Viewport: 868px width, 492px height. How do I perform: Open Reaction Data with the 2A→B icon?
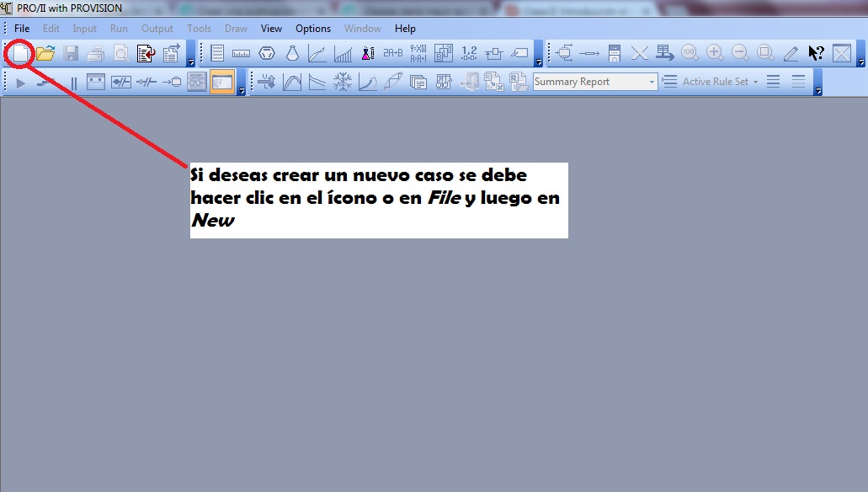(x=391, y=53)
